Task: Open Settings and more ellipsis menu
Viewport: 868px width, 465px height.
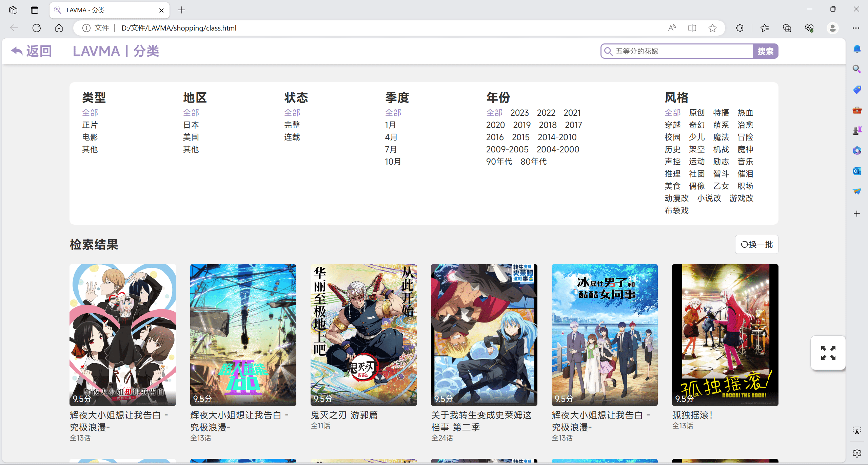Action: pyautogui.click(x=856, y=28)
